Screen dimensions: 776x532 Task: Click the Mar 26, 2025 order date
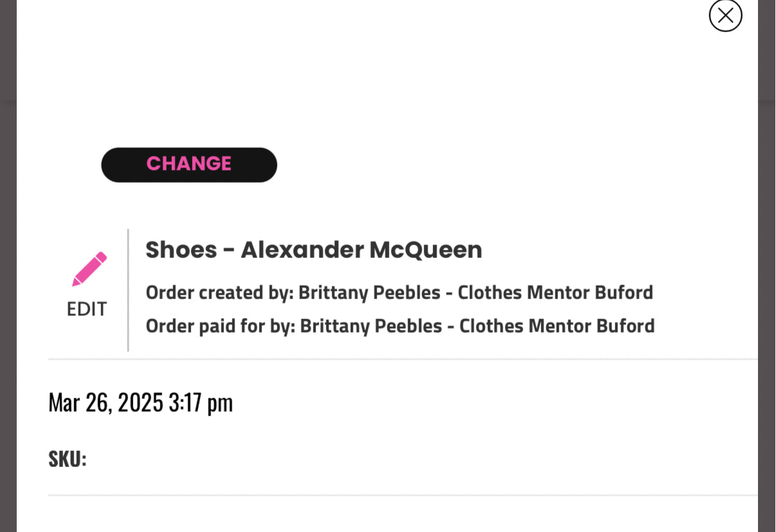(x=106, y=402)
